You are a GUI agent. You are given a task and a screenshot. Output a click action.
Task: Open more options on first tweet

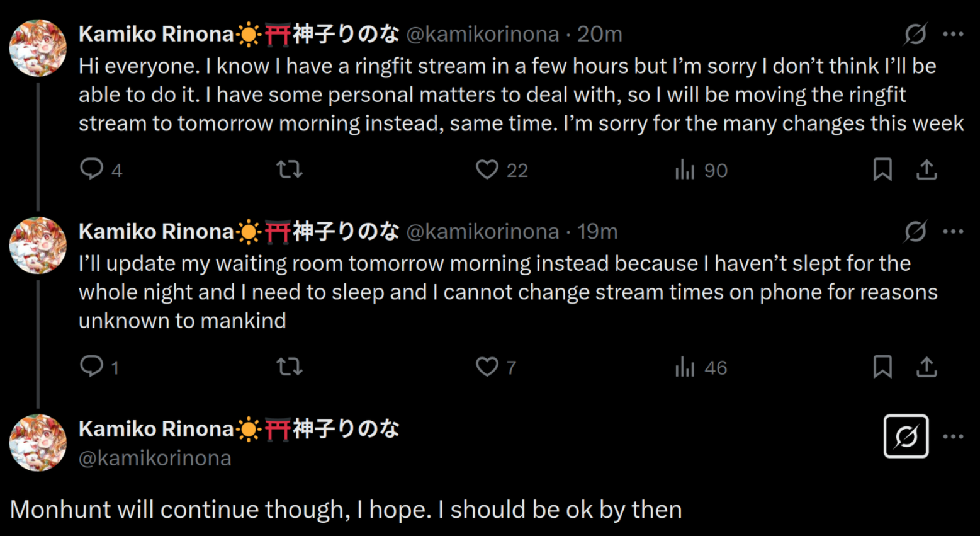click(x=953, y=34)
